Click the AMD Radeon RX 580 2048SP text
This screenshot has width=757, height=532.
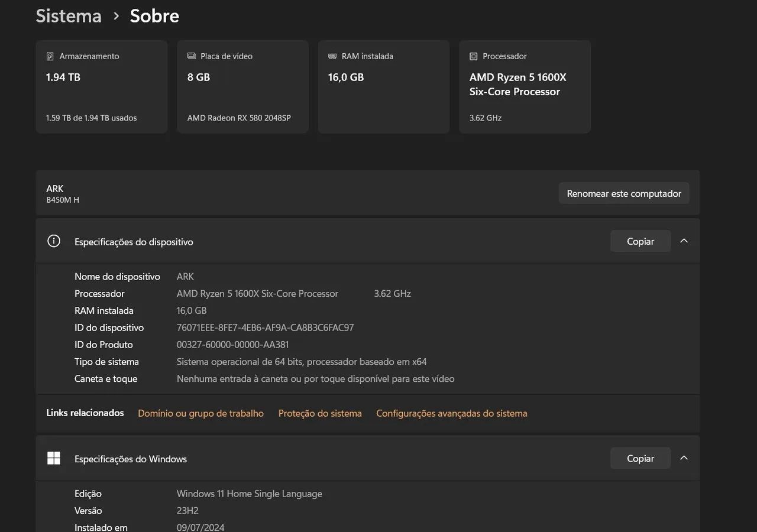[239, 118]
